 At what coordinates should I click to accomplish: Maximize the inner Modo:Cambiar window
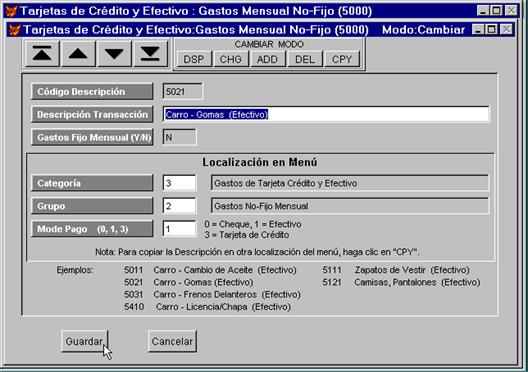point(492,30)
